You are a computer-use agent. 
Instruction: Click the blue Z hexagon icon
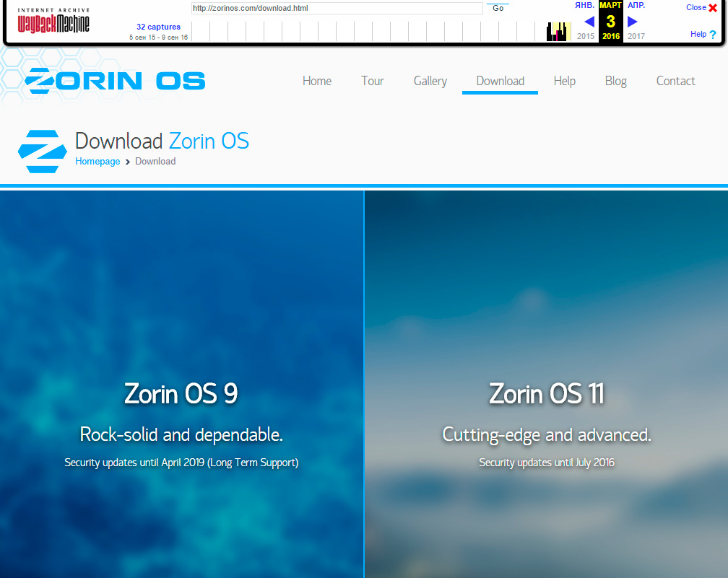click(x=42, y=152)
